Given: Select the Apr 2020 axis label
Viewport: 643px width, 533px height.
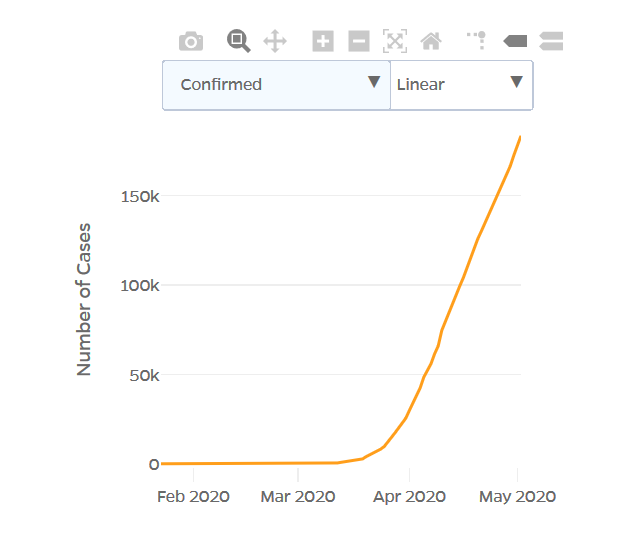Looking at the screenshot, I should [409, 497].
